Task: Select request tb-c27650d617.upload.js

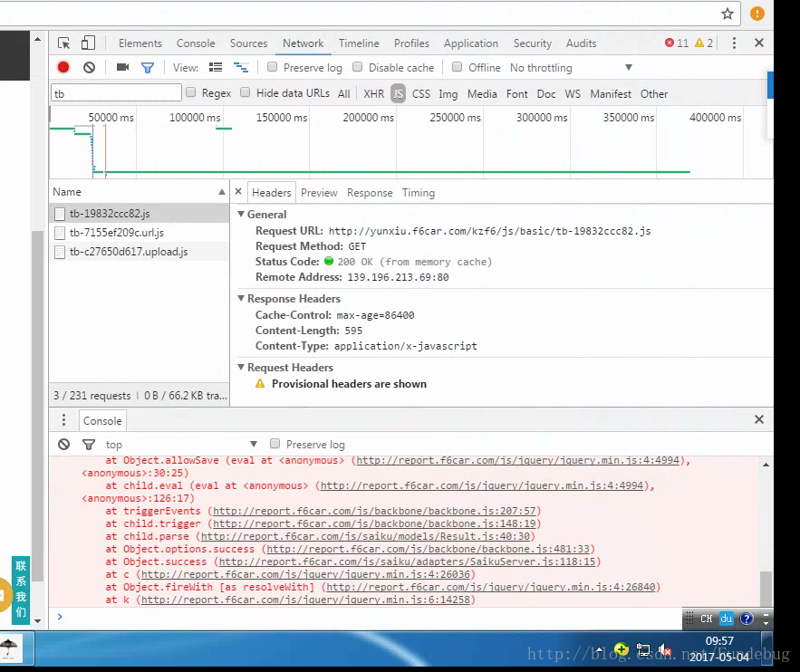Action: tap(139, 252)
